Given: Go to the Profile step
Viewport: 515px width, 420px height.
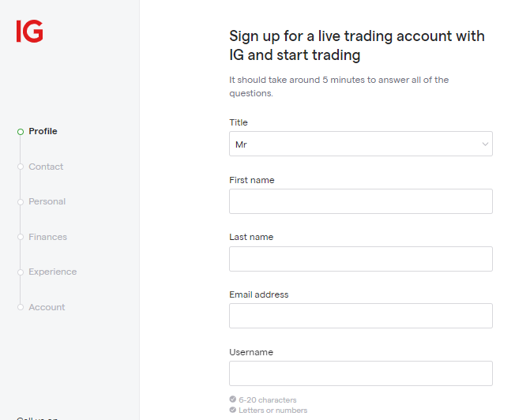Looking at the screenshot, I should click(43, 131).
